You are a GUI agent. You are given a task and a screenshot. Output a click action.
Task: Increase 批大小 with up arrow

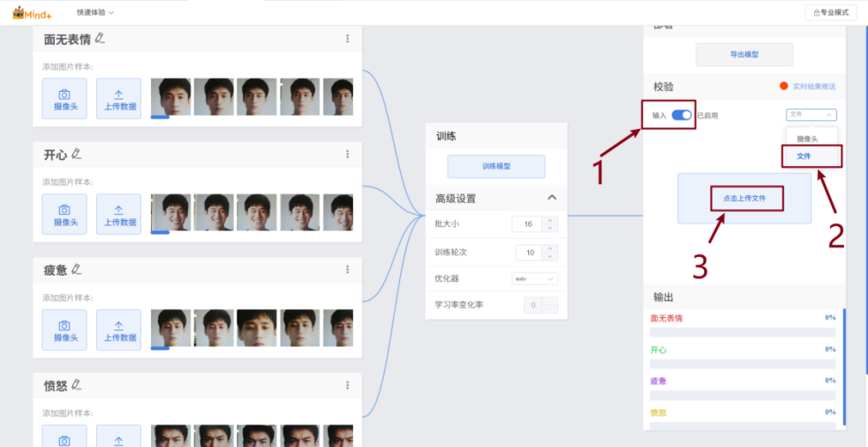550,221
